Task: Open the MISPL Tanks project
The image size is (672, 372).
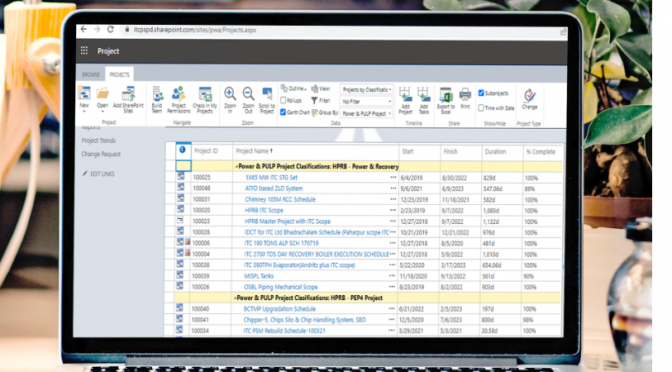Action: (x=258, y=276)
